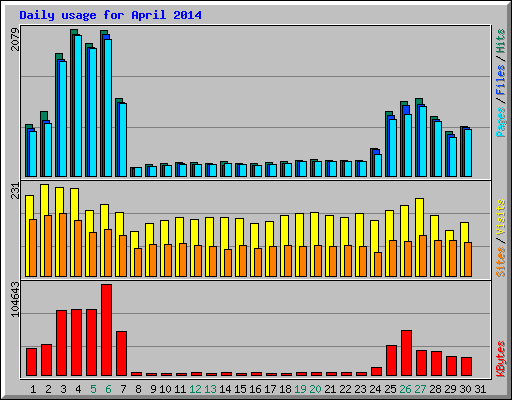Click the tallest red KBytes bar for day 6
This screenshot has height=400, width=512.
coord(106,330)
